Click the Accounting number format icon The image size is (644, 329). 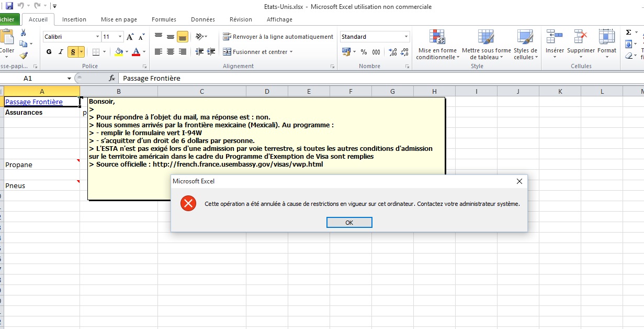[346, 52]
